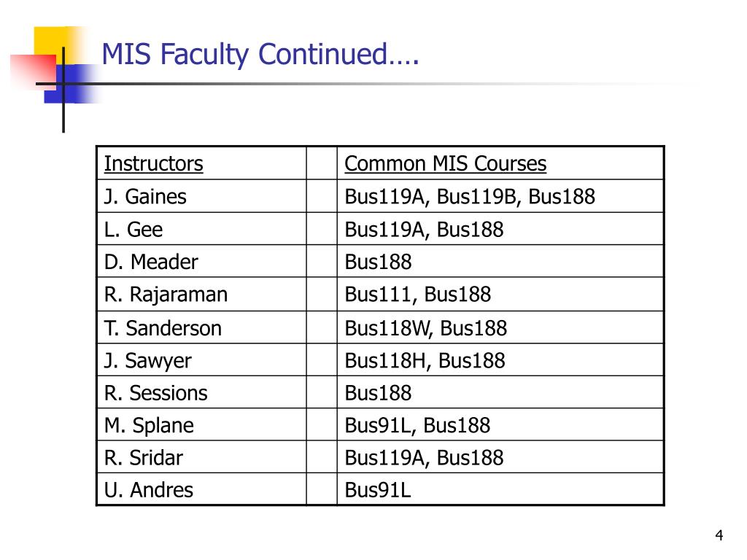This screenshot has width=747, height=560.
Task: Click the R. Rajaraman instructor cell
Action: [201, 295]
